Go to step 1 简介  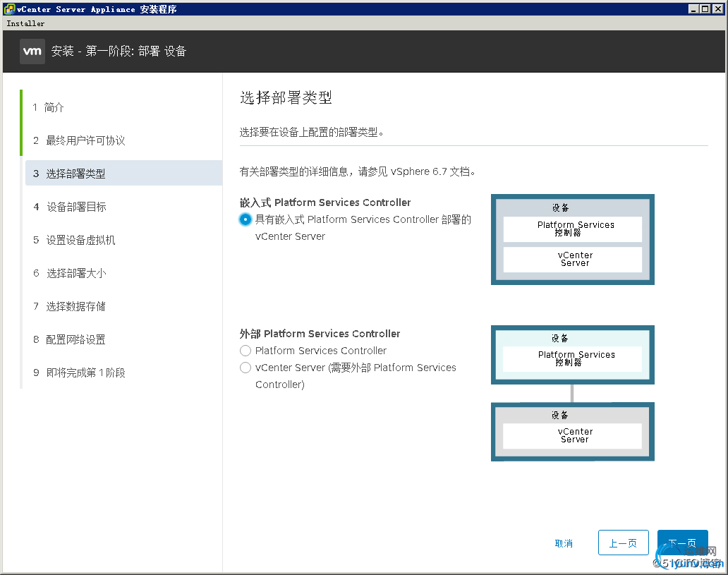(48, 107)
